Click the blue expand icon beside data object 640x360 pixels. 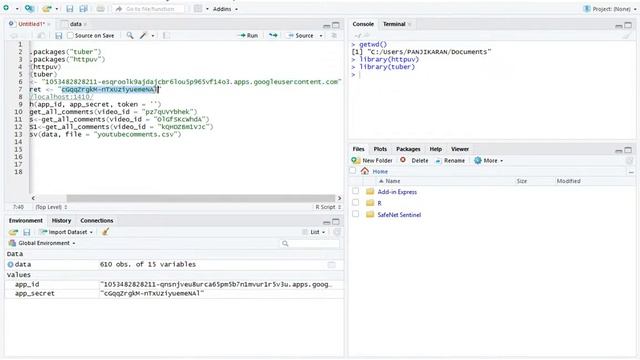[x=10, y=264]
